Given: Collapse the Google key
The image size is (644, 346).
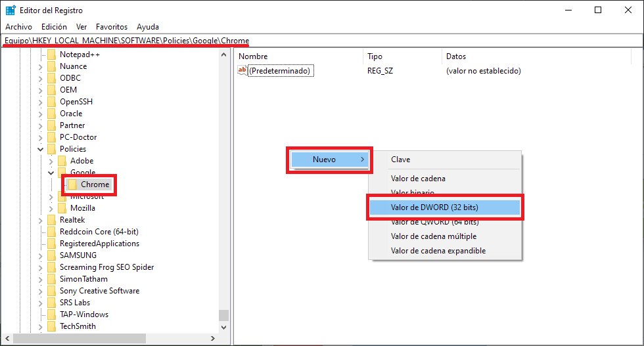Looking at the screenshot, I should pyautogui.click(x=51, y=173).
